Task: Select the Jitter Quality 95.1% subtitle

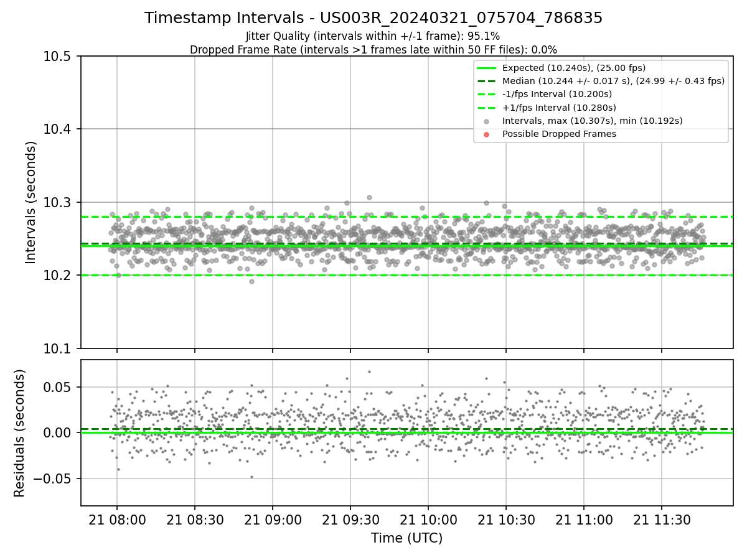Action: [373, 37]
